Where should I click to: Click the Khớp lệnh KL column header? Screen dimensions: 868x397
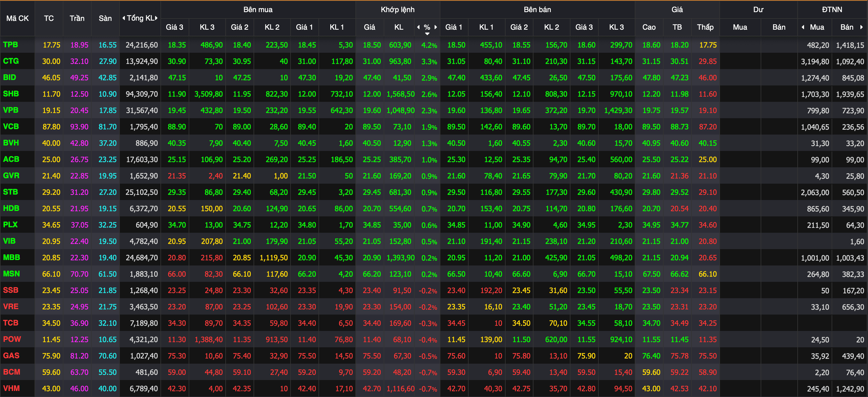pos(399,27)
